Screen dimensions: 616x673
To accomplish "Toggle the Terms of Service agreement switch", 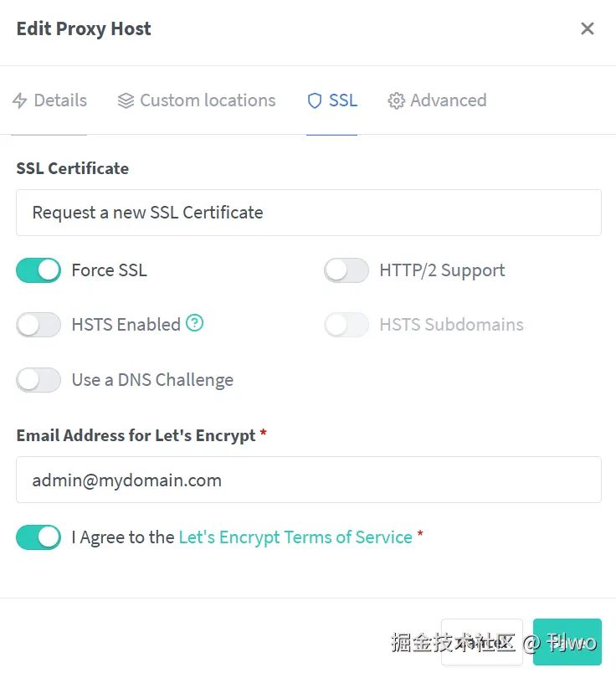I will (38, 537).
